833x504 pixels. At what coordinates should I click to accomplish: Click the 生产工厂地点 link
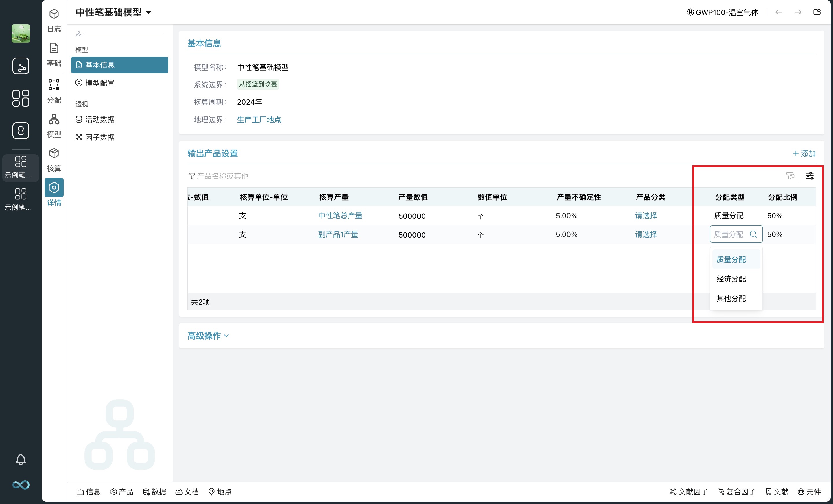tap(259, 120)
